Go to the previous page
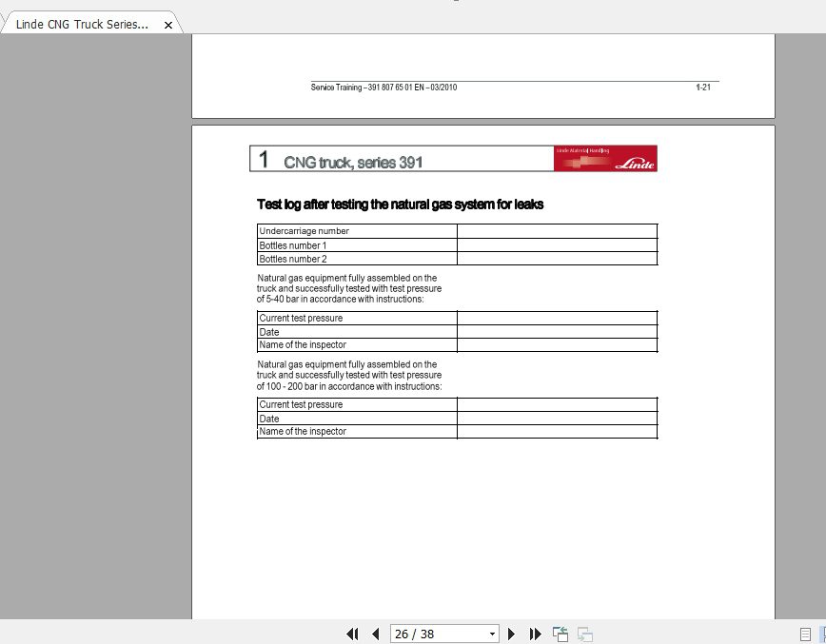Image resolution: width=826 pixels, height=644 pixels. point(376,634)
